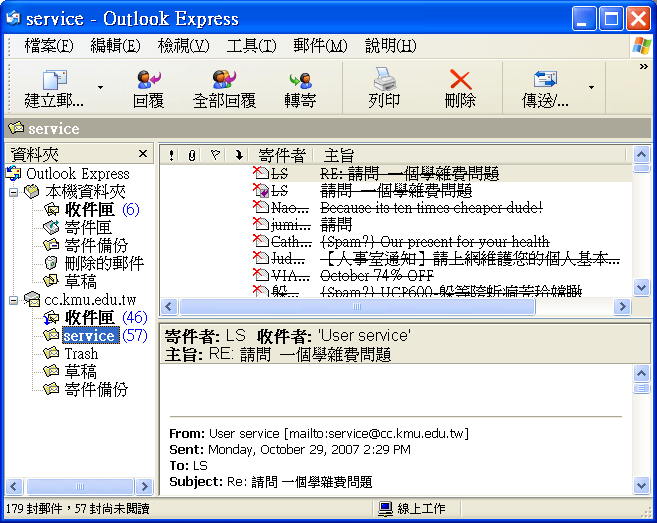Sort by the download mark arrow column header
The height and width of the screenshot is (523, 657).
coord(239,155)
